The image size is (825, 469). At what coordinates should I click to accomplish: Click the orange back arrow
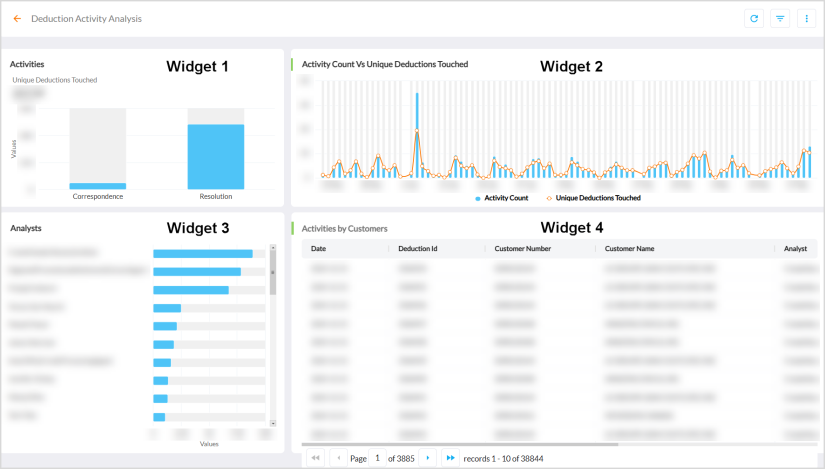pos(17,19)
